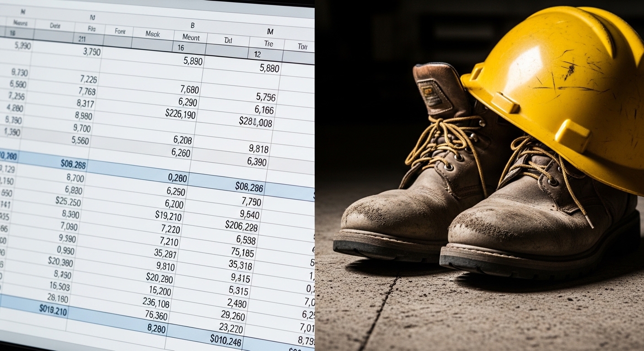
Task: Click the $19,210 amount
Action: [169, 216]
